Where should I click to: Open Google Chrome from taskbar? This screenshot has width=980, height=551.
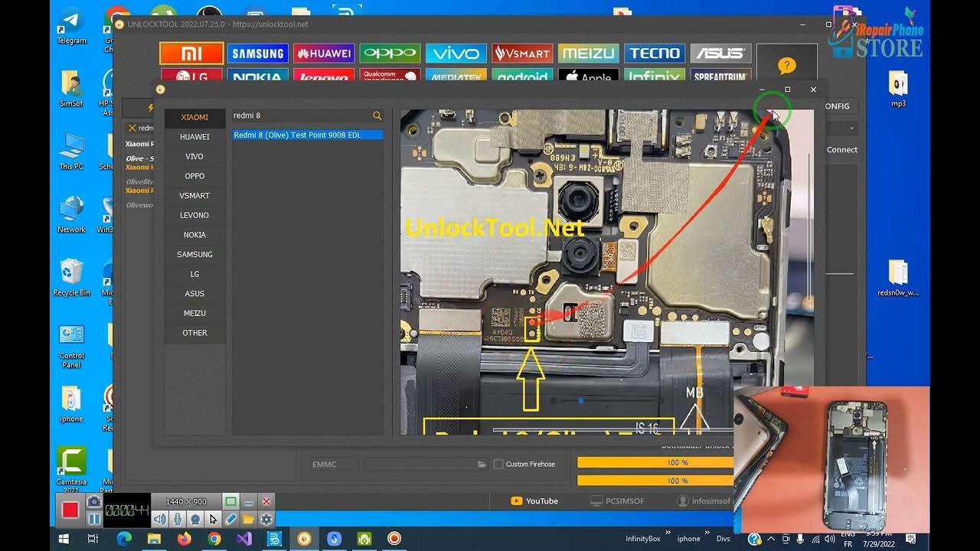click(214, 539)
